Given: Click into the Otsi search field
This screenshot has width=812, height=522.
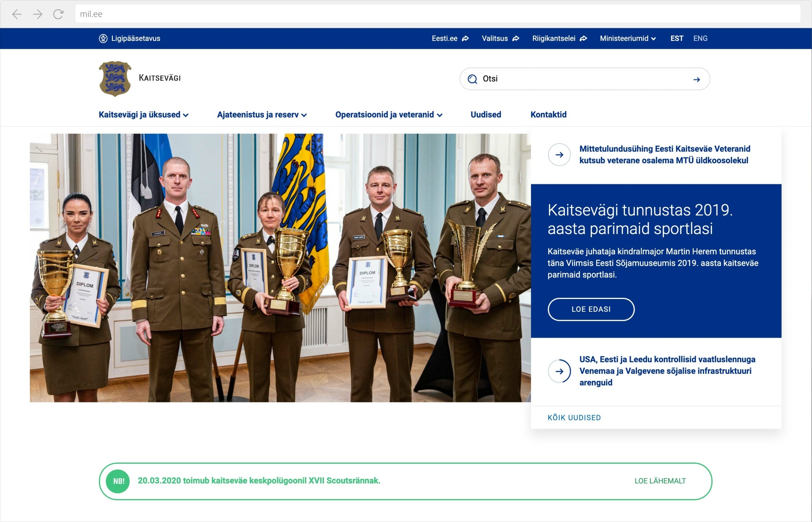Looking at the screenshot, I should pyautogui.click(x=583, y=79).
